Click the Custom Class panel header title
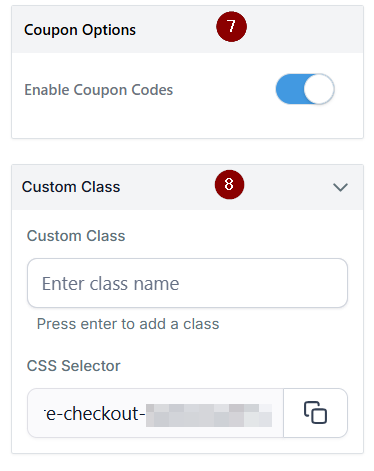This screenshot has height=471, width=374. (71, 187)
